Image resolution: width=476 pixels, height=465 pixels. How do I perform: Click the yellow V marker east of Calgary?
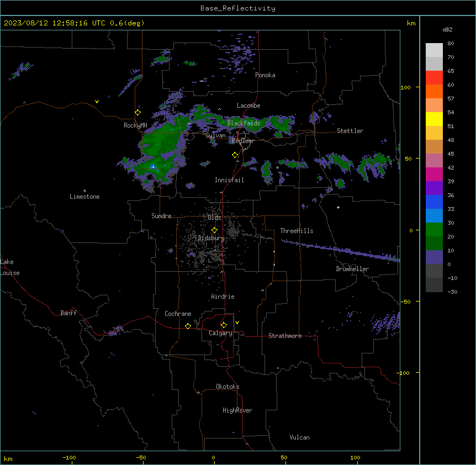coord(237,323)
